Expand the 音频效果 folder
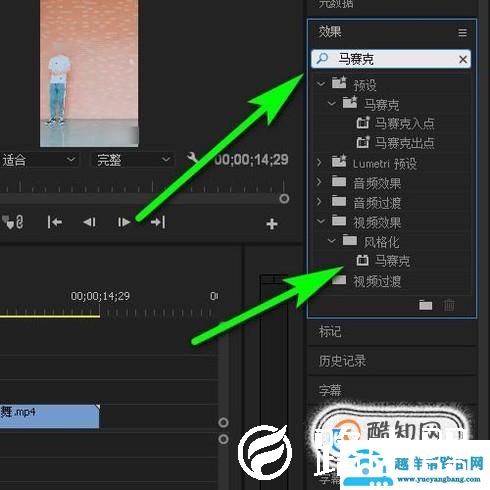The width and height of the screenshot is (490, 490). 319,182
